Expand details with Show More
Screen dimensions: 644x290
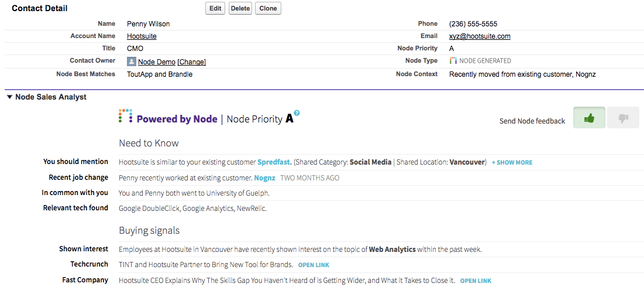512,162
